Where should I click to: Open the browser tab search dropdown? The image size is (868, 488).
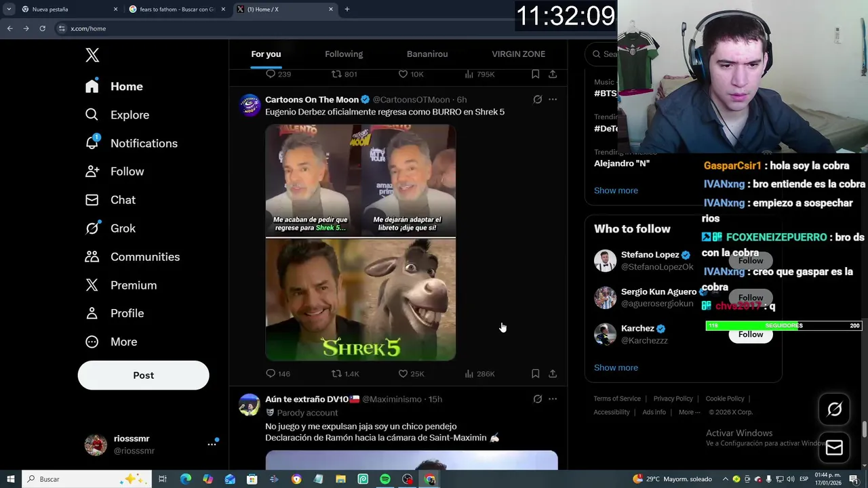(9, 9)
